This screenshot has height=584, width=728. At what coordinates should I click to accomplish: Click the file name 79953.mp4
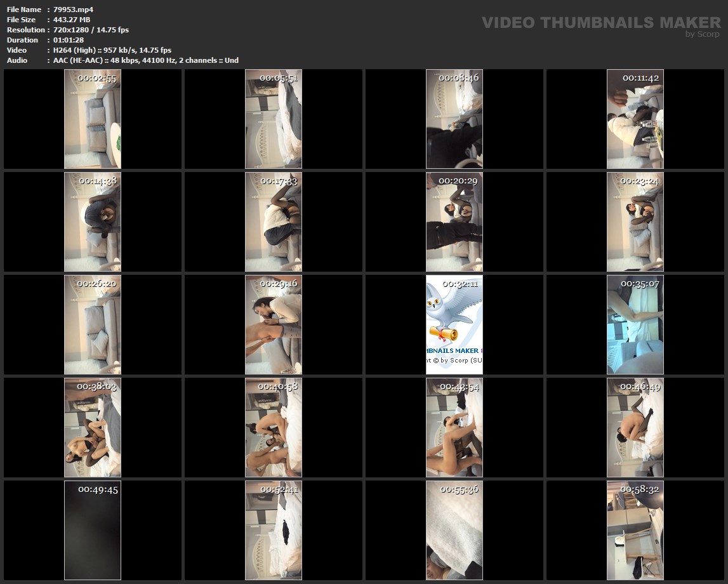[x=74, y=10]
